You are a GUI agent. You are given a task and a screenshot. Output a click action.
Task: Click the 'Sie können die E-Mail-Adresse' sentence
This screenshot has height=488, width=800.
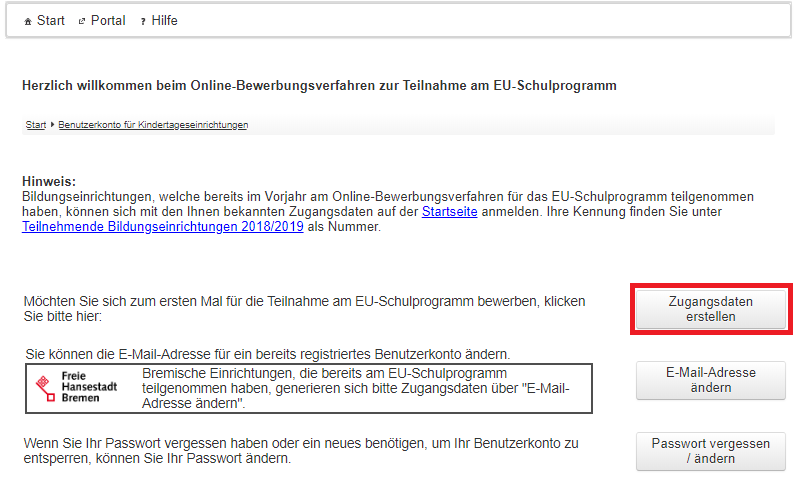[268, 354]
